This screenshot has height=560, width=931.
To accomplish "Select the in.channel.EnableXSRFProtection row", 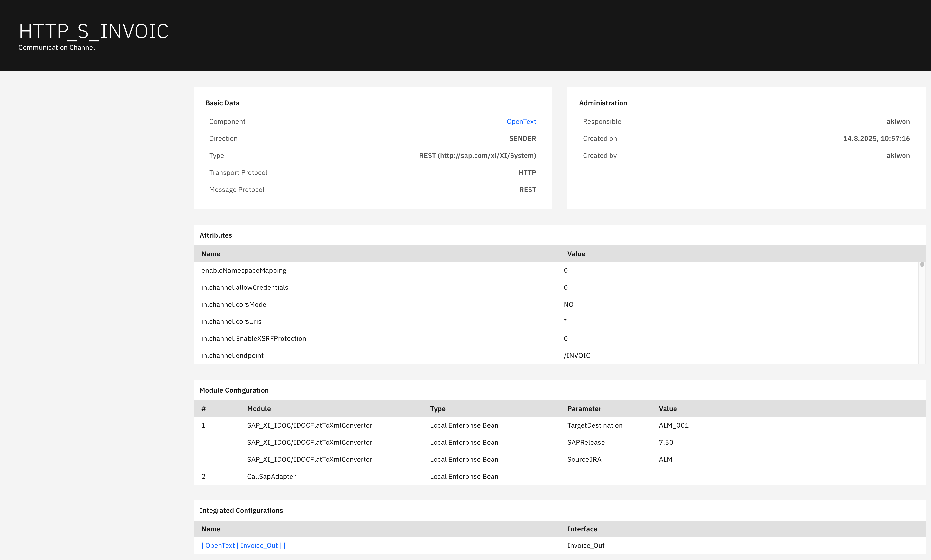I will point(254,338).
